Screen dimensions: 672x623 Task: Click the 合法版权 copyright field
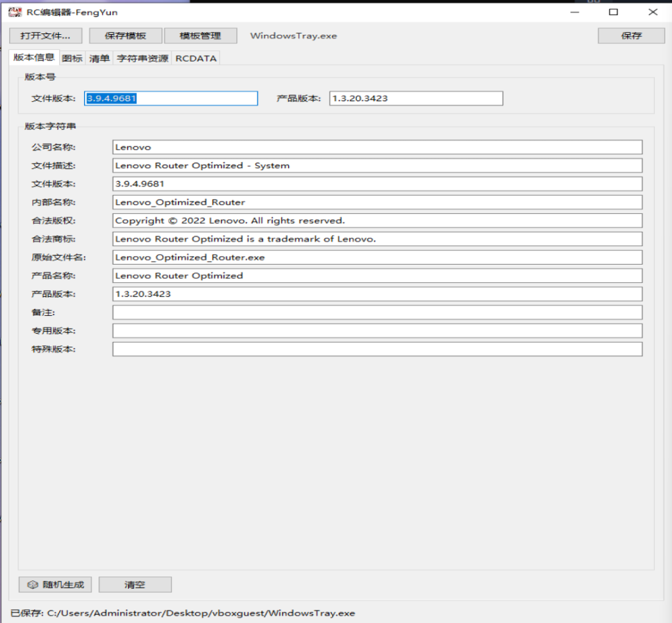point(377,221)
